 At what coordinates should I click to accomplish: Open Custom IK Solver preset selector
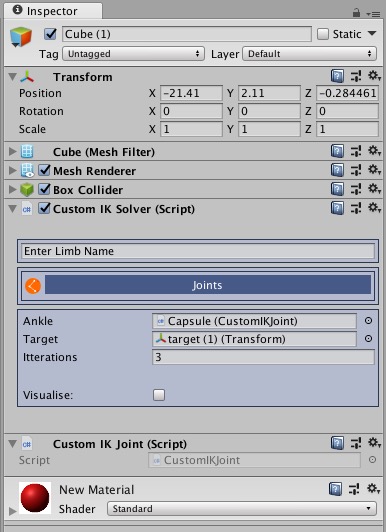coord(356,208)
